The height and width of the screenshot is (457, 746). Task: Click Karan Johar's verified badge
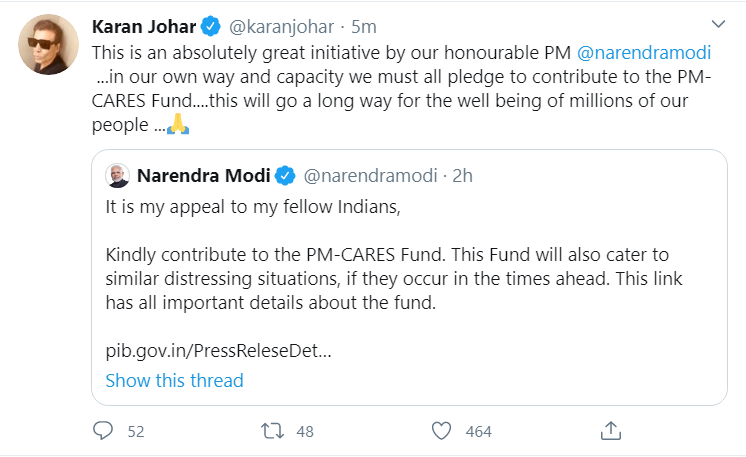coord(212,24)
